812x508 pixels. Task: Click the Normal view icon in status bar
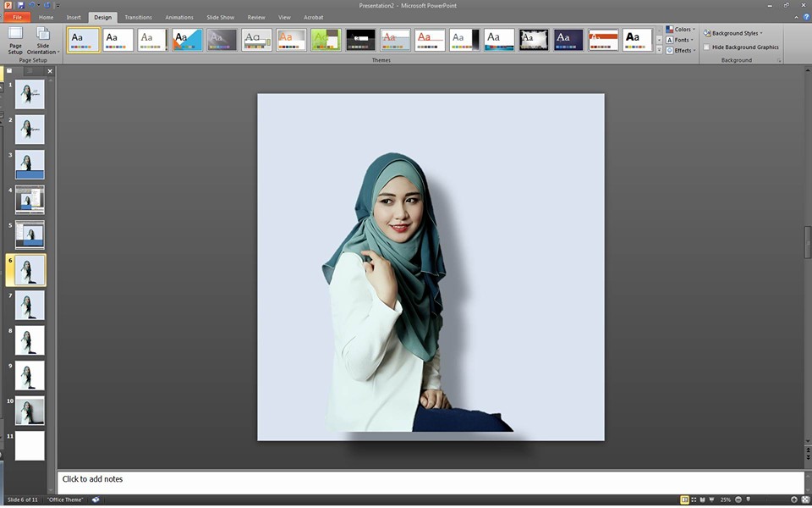click(x=684, y=500)
